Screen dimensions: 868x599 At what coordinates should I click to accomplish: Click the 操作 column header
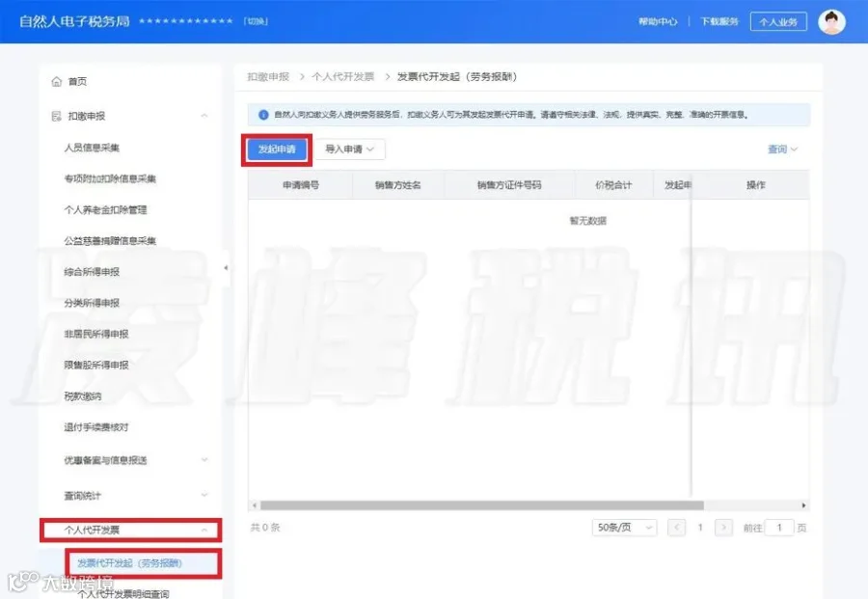click(755, 185)
